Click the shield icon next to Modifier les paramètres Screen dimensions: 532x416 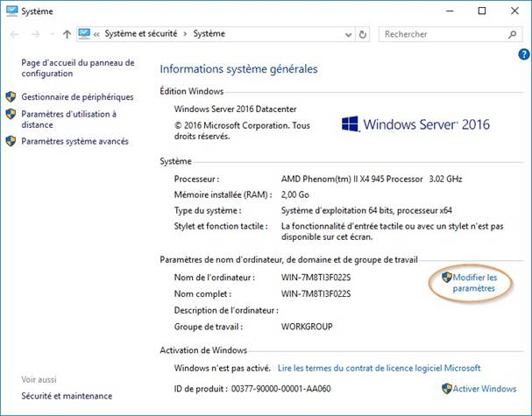(447, 278)
